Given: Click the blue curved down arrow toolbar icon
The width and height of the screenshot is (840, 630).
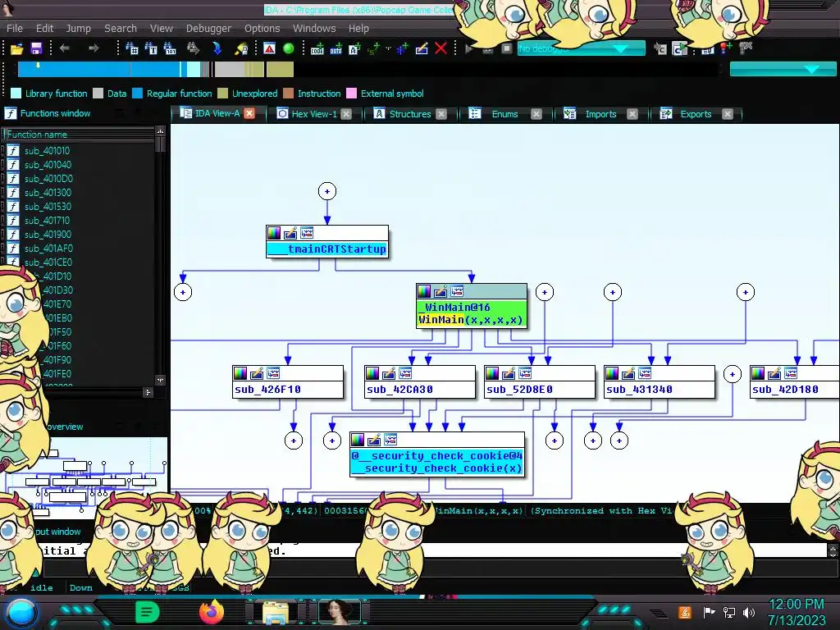Looking at the screenshot, I should click(217, 48).
